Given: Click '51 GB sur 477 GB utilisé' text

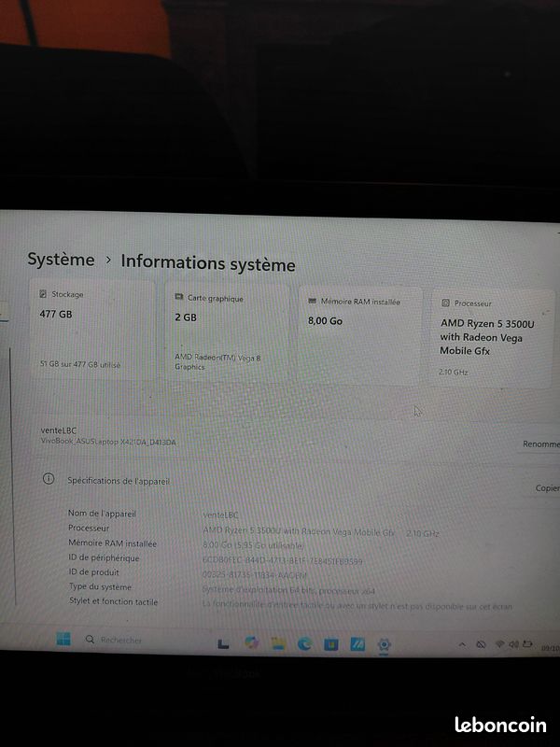Looking at the screenshot, I should point(80,364).
